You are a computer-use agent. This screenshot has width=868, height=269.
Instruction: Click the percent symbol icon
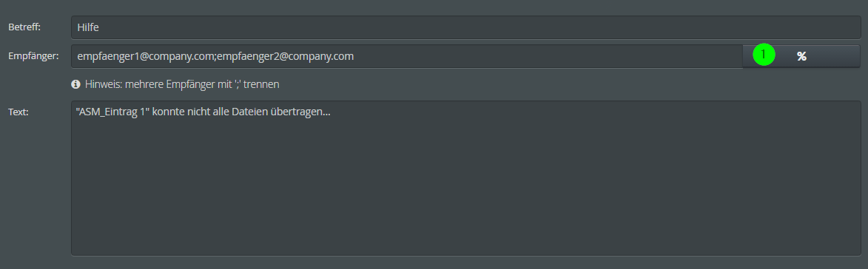pyautogui.click(x=801, y=56)
